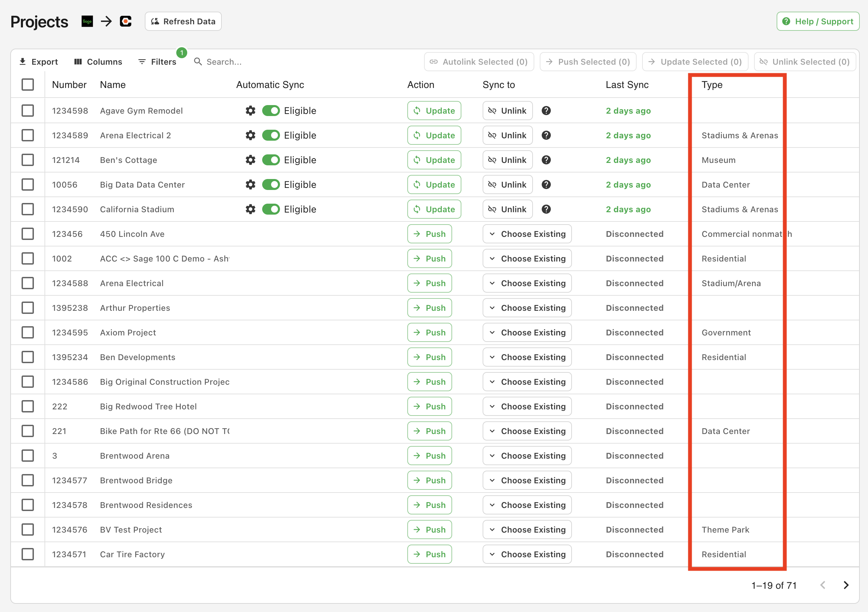Click help question mark for Arena Electrical 2
Screen dimensions: 868x612
(546, 135)
